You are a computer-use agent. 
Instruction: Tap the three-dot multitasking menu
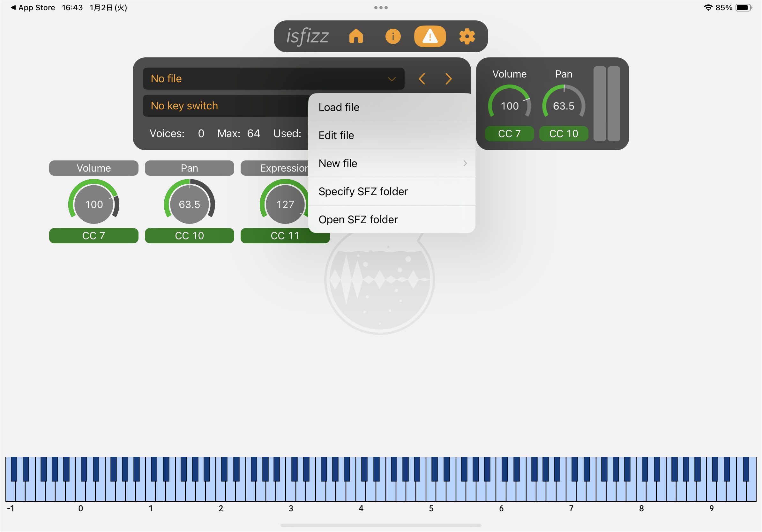click(x=381, y=7)
